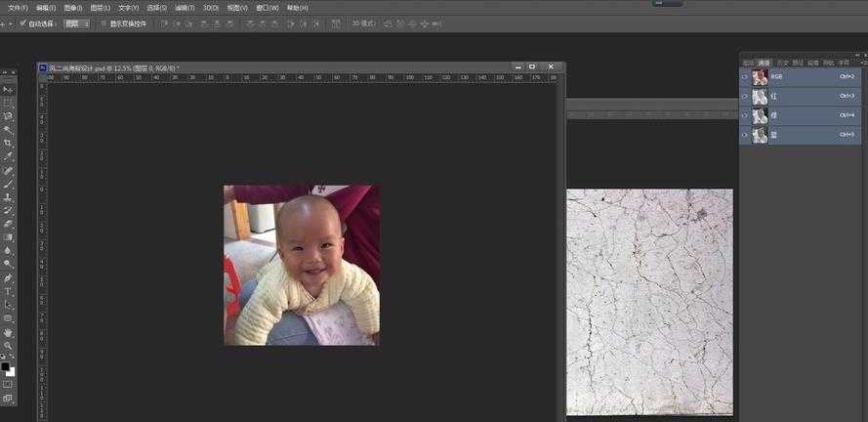The height and width of the screenshot is (422, 868).
Task: Toggle visibility of the 红 channel
Action: (x=745, y=96)
